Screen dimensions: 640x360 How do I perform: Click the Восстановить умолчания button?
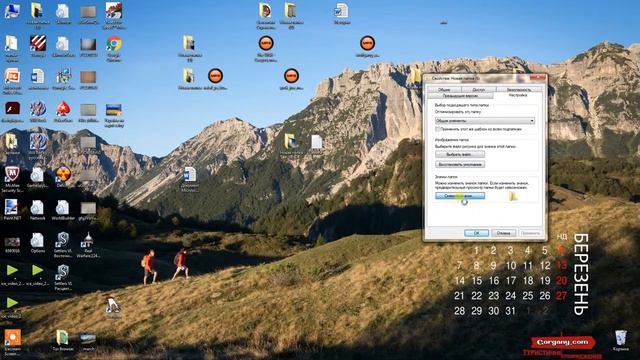[x=460, y=164]
